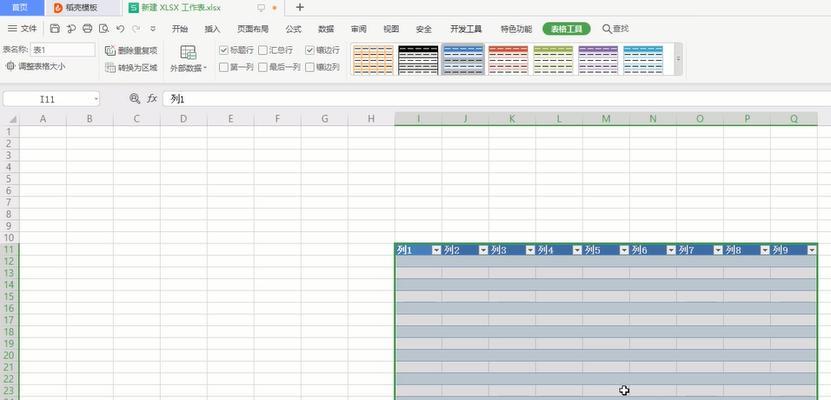
Task: Switch to the 首页 tab
Action: coord(20,8)
